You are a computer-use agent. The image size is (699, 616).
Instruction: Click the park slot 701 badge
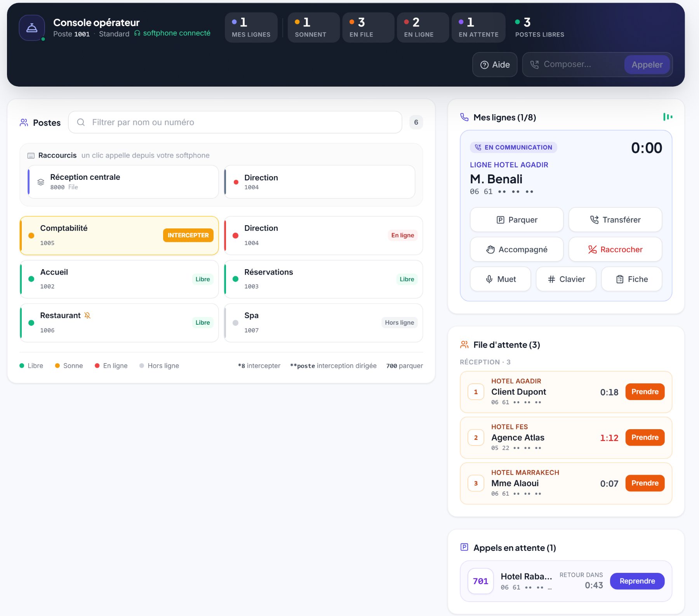click(481, 581)
